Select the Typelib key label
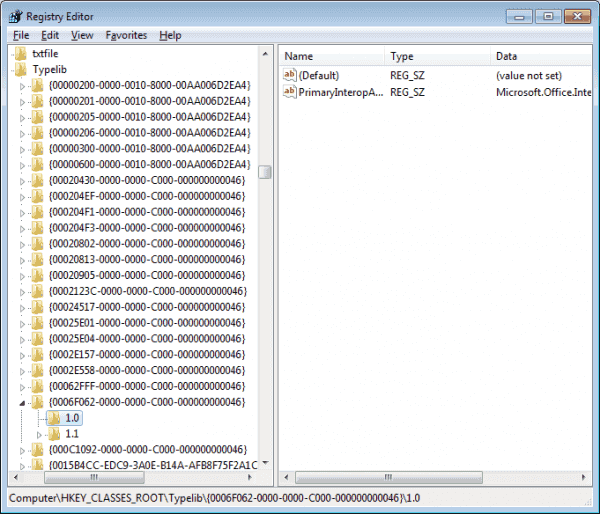This screenshot has width=600, height=514. [50, 69]
